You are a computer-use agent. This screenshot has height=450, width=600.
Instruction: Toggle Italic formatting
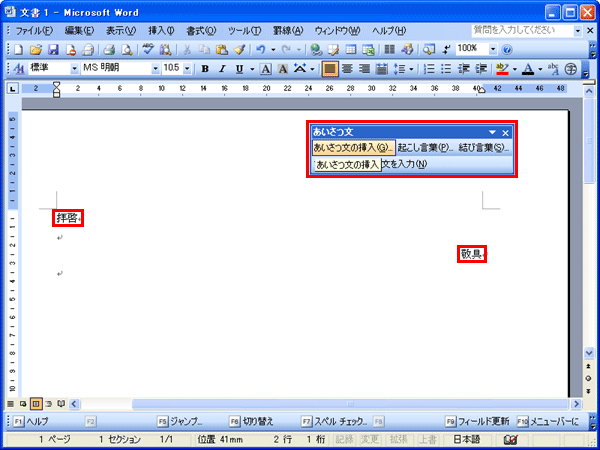tap(222, 69)
